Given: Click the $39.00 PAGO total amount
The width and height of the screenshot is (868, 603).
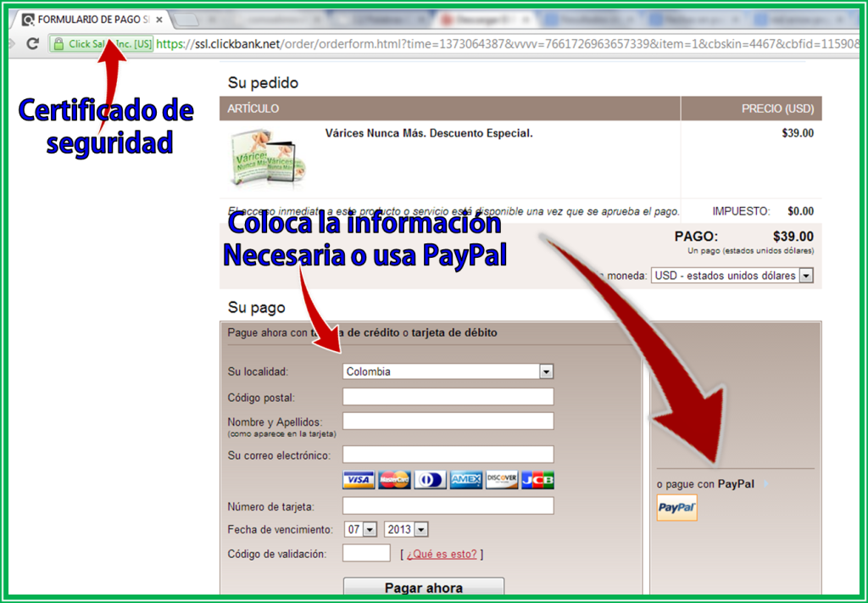Looking at the screenshot, I should coord(793,237).
